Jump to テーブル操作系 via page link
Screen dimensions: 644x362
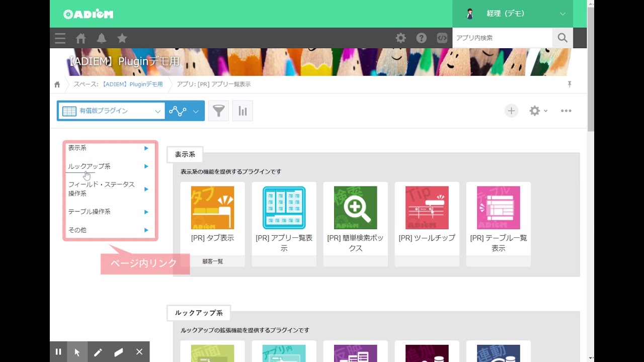[x=89, y=212]
